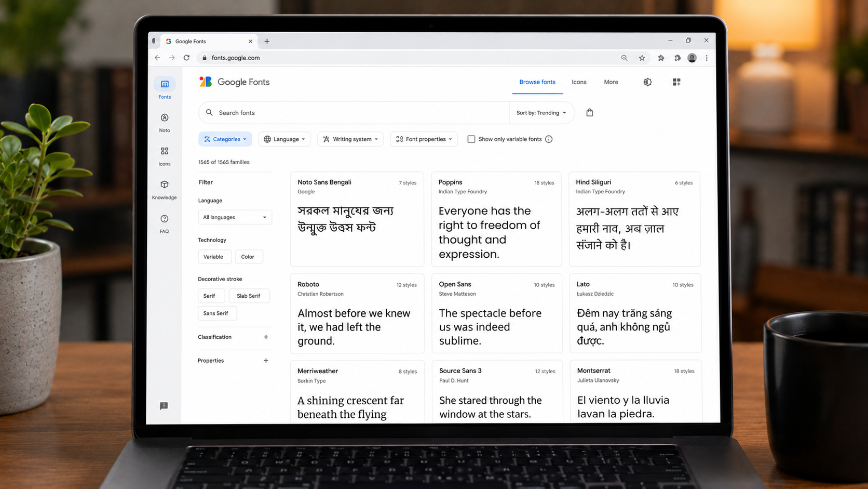
Task: Click the lock icon in the address bar
Action: 205,58
